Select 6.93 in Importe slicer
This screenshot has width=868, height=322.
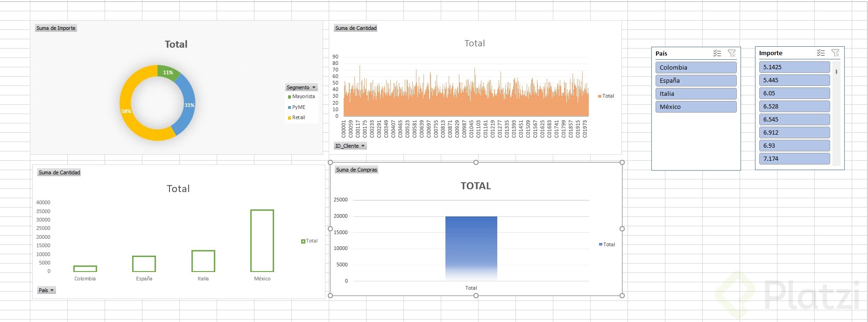[794, 145]
